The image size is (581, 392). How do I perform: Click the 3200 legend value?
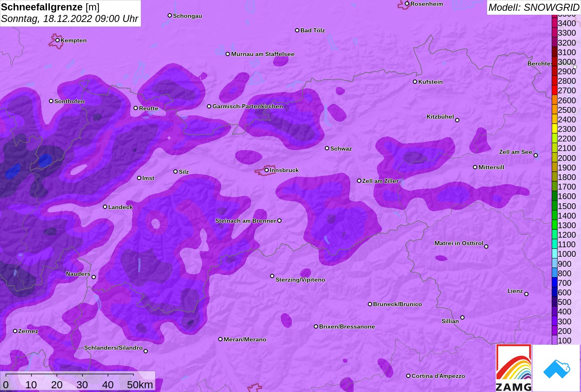click(567, 43)
